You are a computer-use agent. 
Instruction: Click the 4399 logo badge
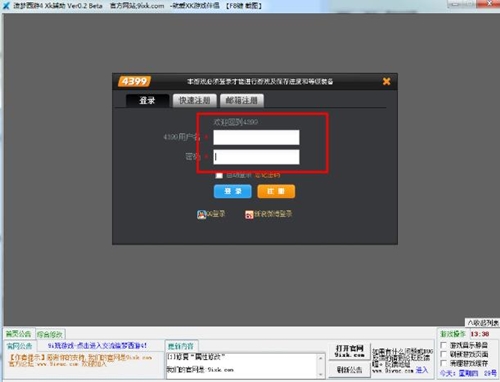[x=134, y=81]
